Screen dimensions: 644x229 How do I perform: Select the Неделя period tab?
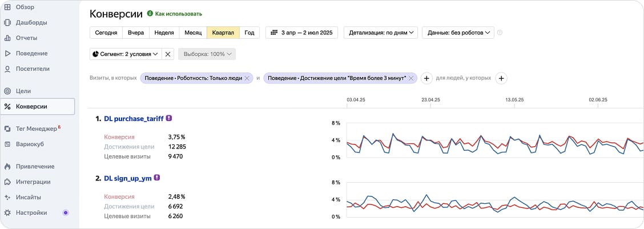164,33
